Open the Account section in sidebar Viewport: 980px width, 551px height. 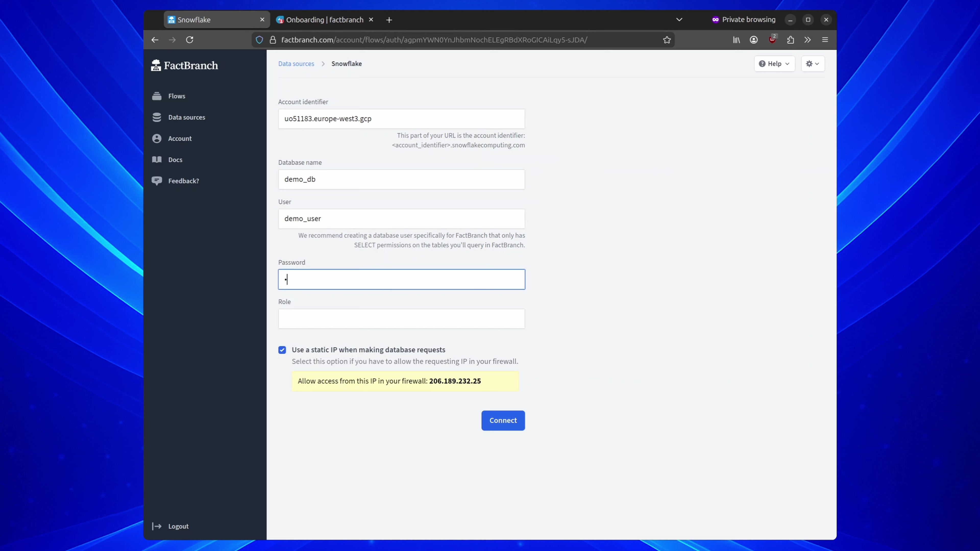[180, 139]
